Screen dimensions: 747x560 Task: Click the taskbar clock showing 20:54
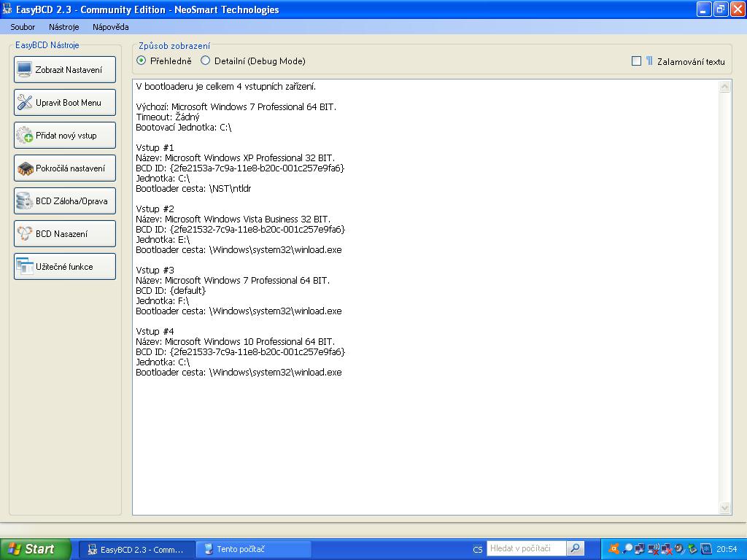[727, 549]
